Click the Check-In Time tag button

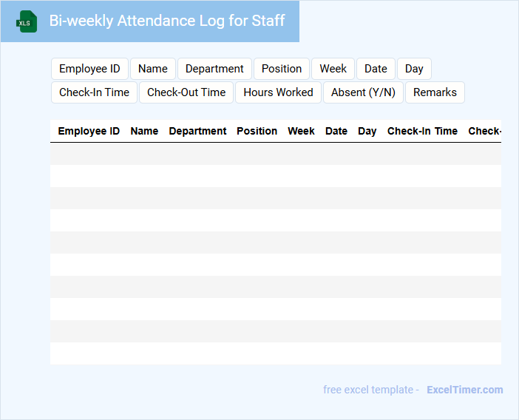pyautogui.click(x=95, y=92)
